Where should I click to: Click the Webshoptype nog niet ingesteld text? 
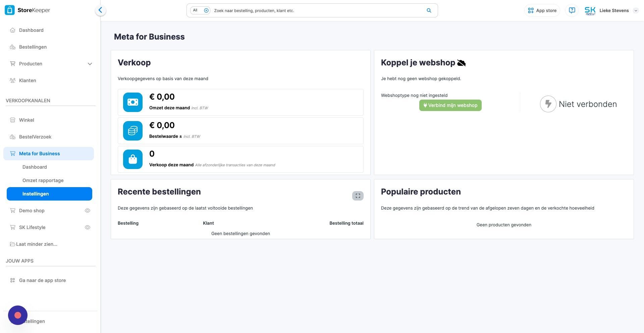[x=414, y=96]
